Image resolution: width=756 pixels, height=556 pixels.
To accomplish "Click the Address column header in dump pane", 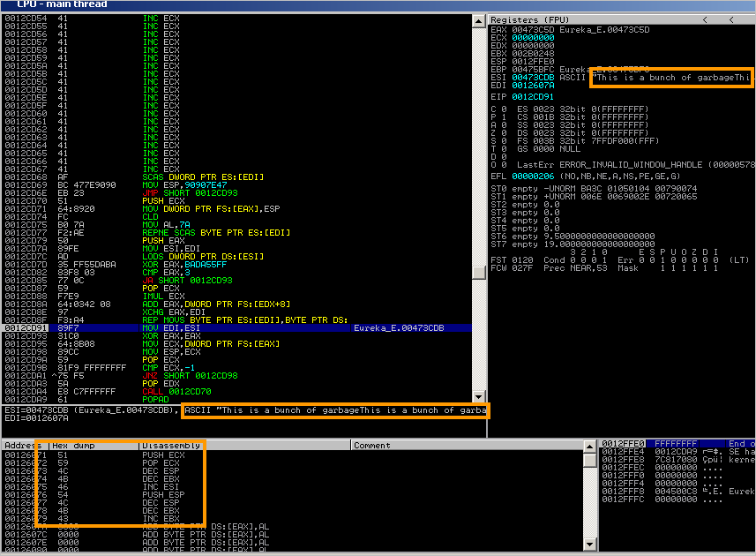I will [20, 446].
